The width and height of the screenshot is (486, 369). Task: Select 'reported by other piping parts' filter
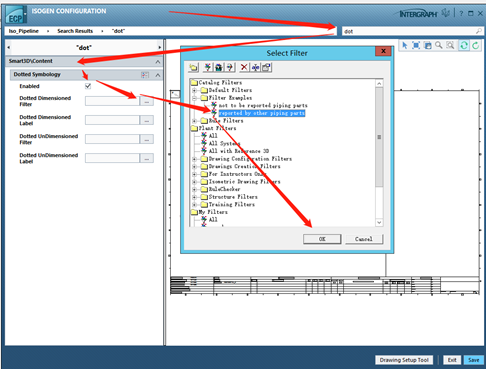click(262, 113)
